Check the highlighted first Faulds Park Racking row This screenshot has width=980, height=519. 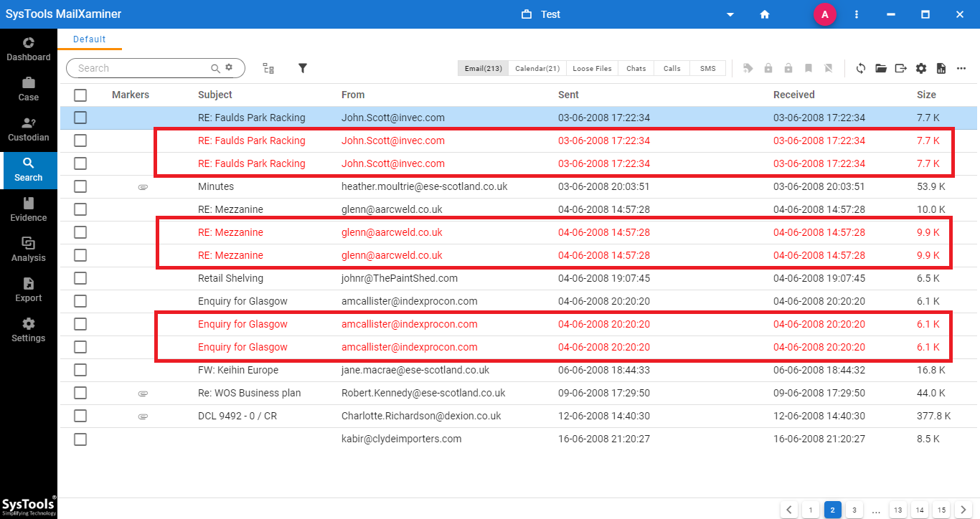pyautogui.click(x=80, y=118)
